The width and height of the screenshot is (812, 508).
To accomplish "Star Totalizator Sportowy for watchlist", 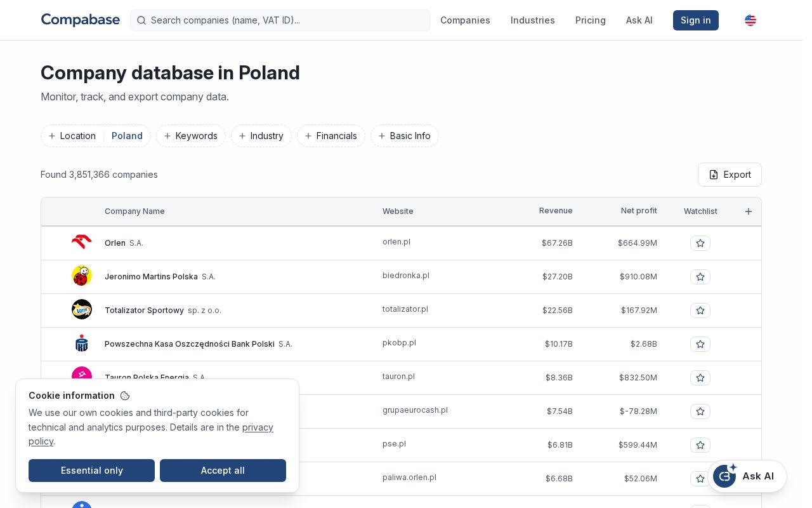I will pyautogui.click(x=700, y=311).
